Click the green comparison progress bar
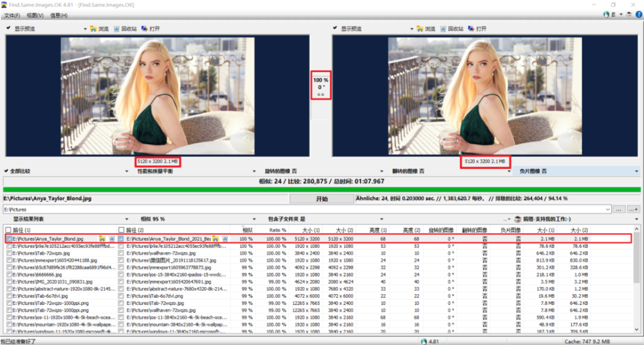This screenshot has width=644, height=345. [322, 190]
